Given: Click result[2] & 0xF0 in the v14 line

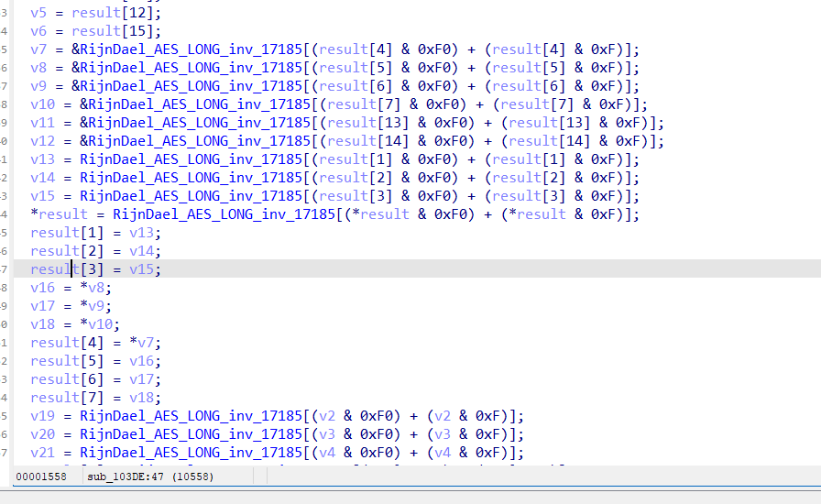Looking at the screenshot, I should [385, 178].
